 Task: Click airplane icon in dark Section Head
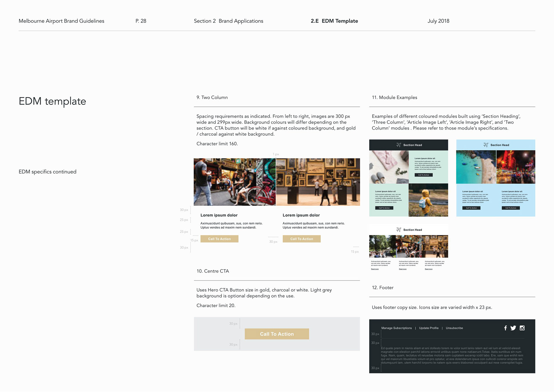point(398,145)
